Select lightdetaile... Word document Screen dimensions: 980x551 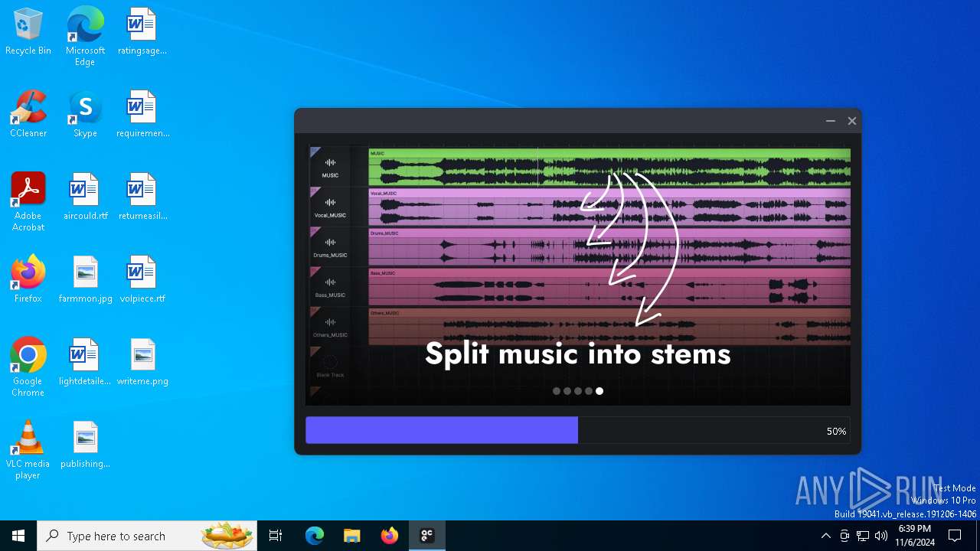[85, 362]
